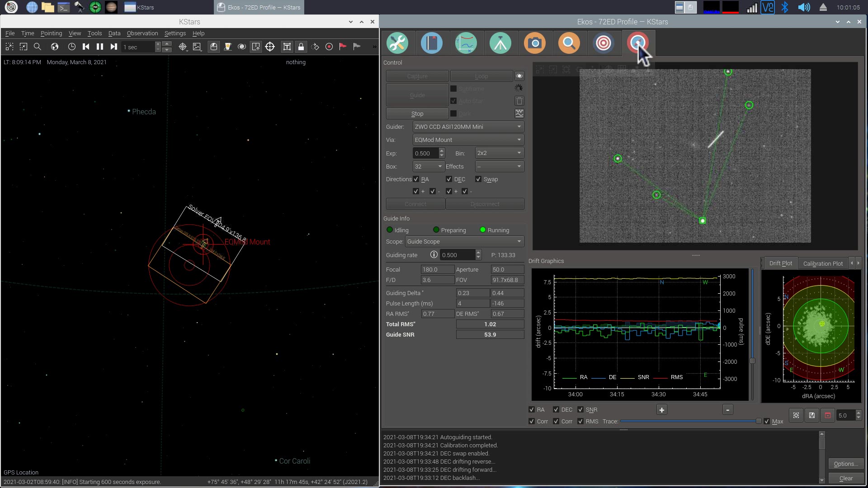The width and height of the screenshot is (868, 488).
Task: Toggle the Max trace checkbox
Action: pyautogui.click(x=767, y=422)
